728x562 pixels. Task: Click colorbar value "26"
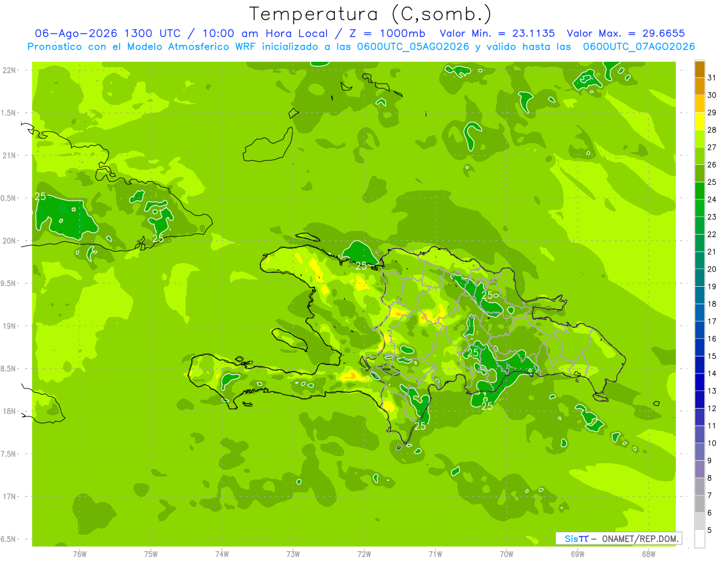(712, 165)
